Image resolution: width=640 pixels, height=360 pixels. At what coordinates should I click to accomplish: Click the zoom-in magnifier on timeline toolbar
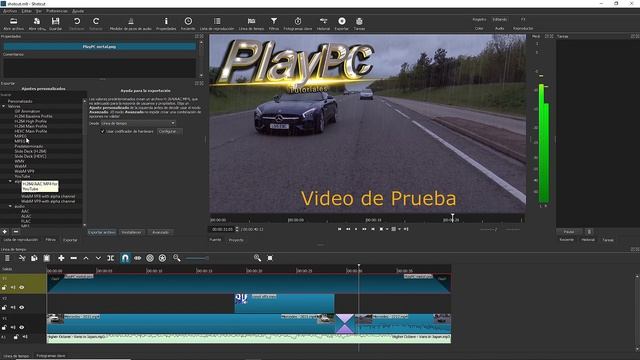pos(257,258)
